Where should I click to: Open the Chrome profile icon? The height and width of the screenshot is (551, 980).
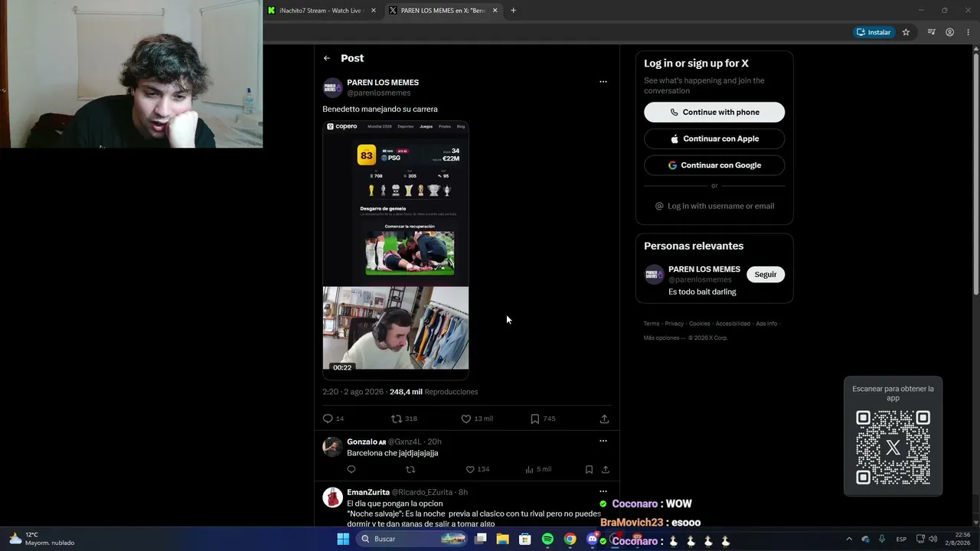(x=949, y=32)
